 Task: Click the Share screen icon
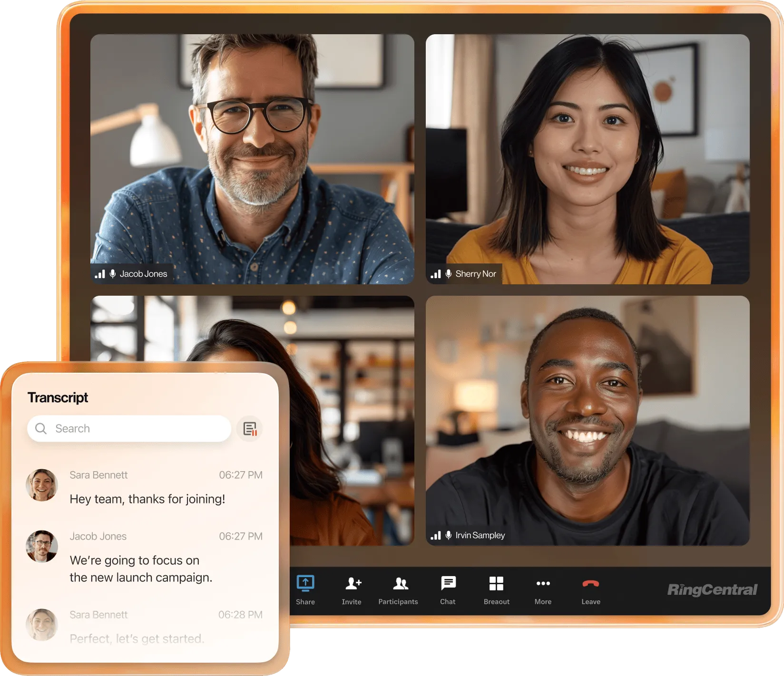pos(305,583)
